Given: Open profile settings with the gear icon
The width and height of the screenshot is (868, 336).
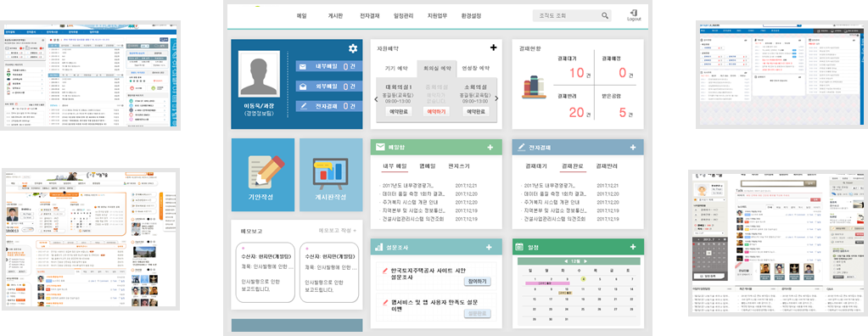Looking at the screenshot, I should click(x=353, y=48).
